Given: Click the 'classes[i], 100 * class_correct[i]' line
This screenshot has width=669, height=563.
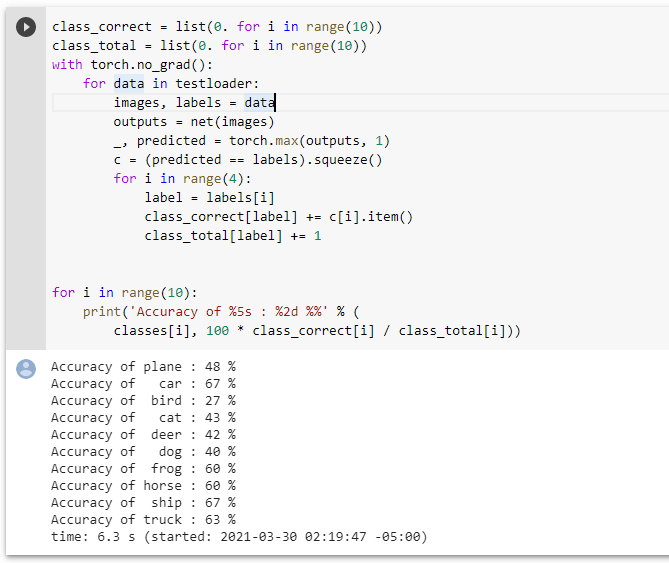Looking at the screenshot, I should 317,331.
